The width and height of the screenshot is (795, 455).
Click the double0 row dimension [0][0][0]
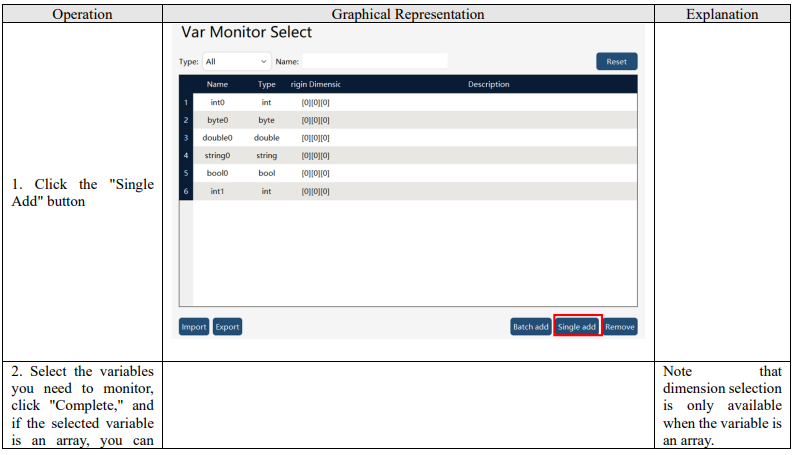click(x=315, y=138)
